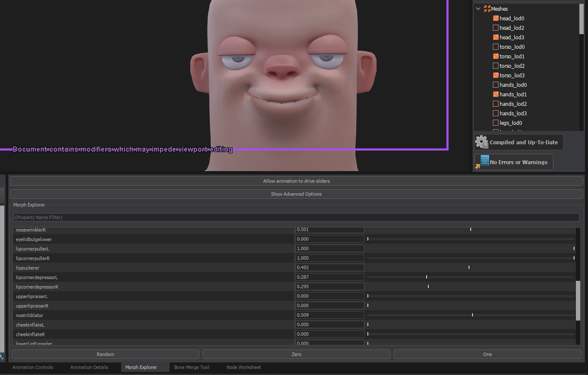Toggle the torso_lod0 checkbox
The image size is (588, 375).
(x=495, y=47)
